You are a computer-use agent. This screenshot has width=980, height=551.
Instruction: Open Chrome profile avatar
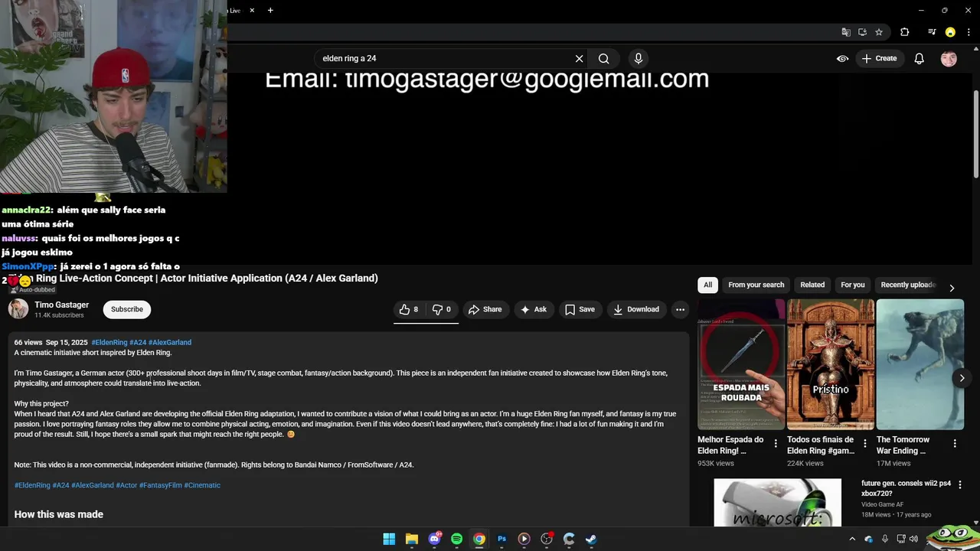click(x=950, y=32)
